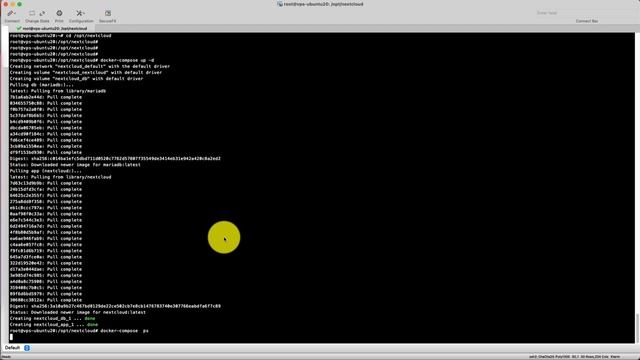Click the green connected checkmark on session tab

[19, 29]
